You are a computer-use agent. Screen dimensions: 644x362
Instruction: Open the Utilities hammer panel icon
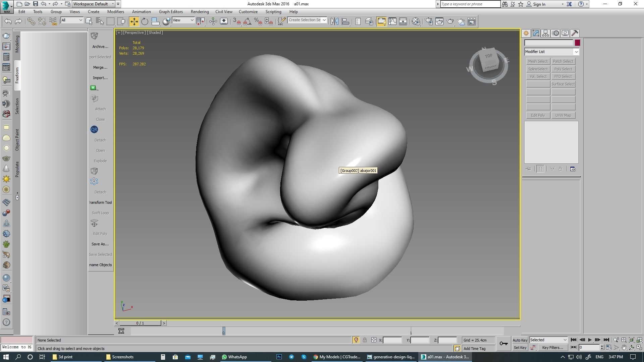coord(575,33)
